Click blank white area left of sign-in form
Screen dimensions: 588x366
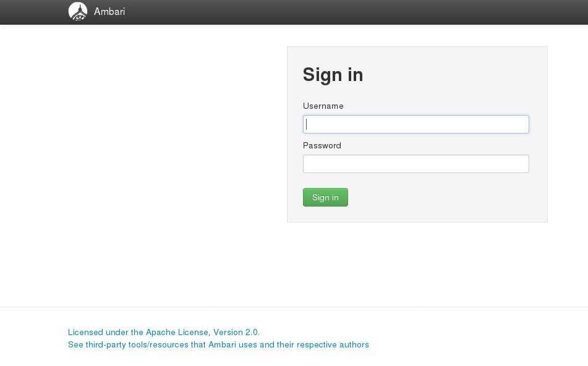click(155, 155)
